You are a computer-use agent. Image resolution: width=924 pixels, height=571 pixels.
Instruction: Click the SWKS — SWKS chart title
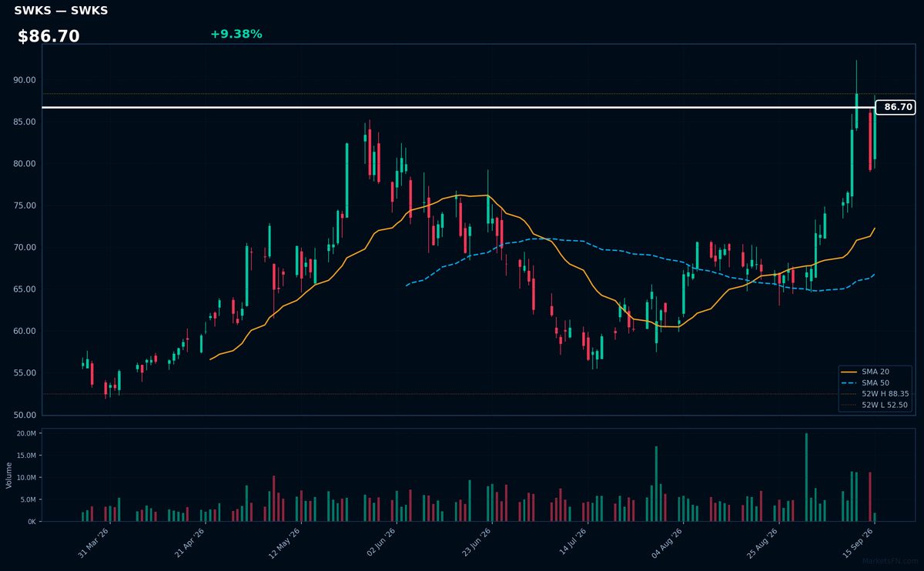(x=61, y=11)
